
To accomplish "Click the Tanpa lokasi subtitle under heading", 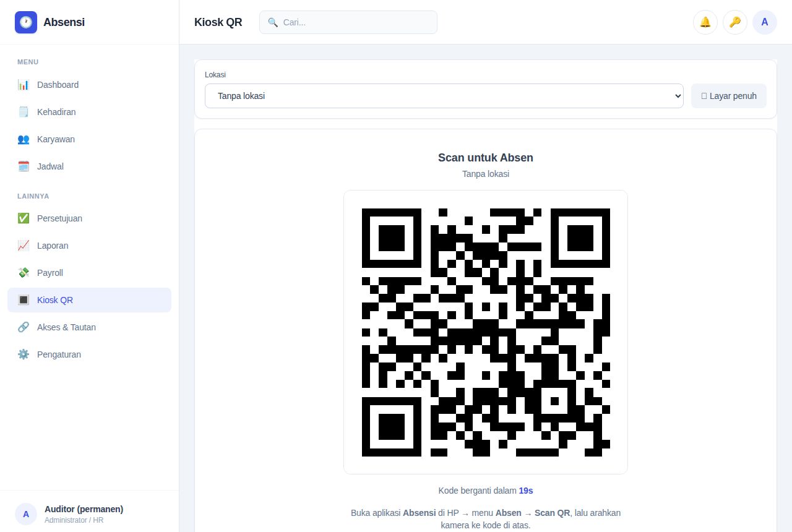I will 486,174.
